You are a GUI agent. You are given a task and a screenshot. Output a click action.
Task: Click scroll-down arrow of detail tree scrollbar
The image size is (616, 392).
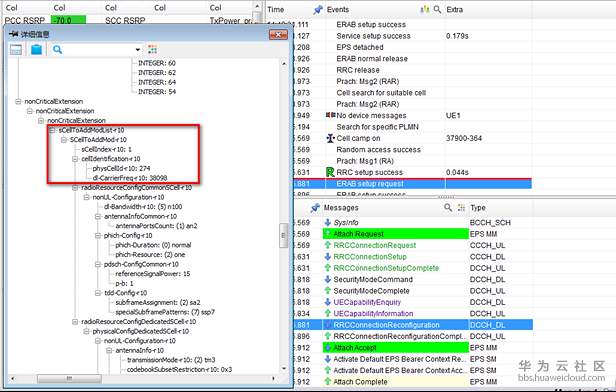[284, 368]
